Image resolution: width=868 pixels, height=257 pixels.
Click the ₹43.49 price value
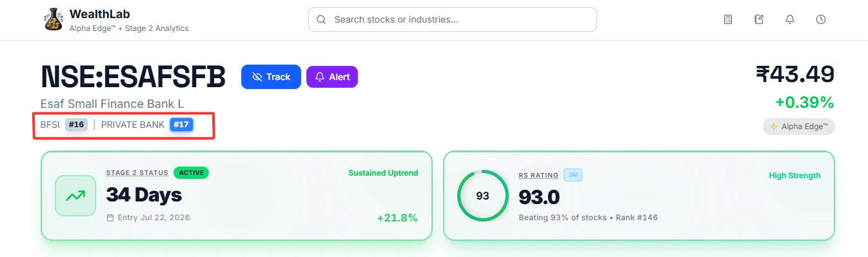point(795,74)
